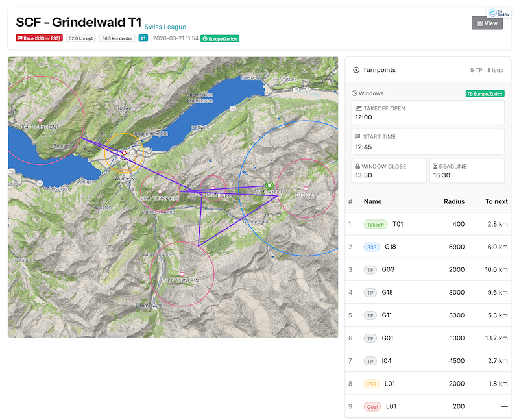
Task: Click the lock icon in WINDOW CLOSE field
Action: 357,166
